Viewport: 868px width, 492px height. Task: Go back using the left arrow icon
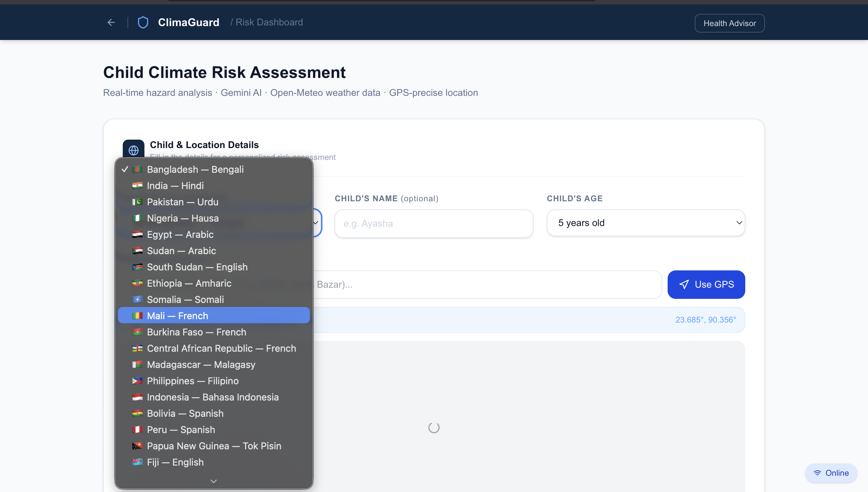pos(111,22)
